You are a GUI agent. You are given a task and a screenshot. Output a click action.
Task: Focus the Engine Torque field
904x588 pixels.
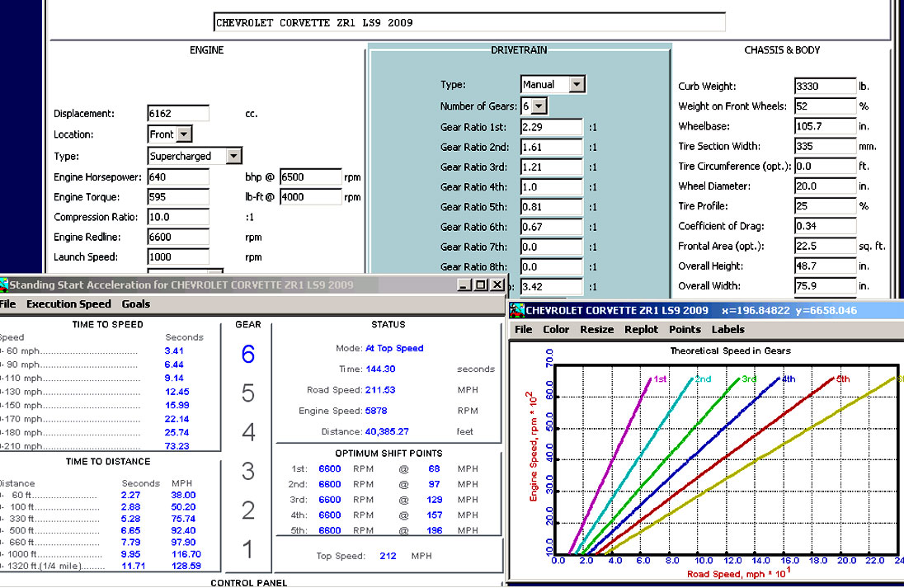178,197
